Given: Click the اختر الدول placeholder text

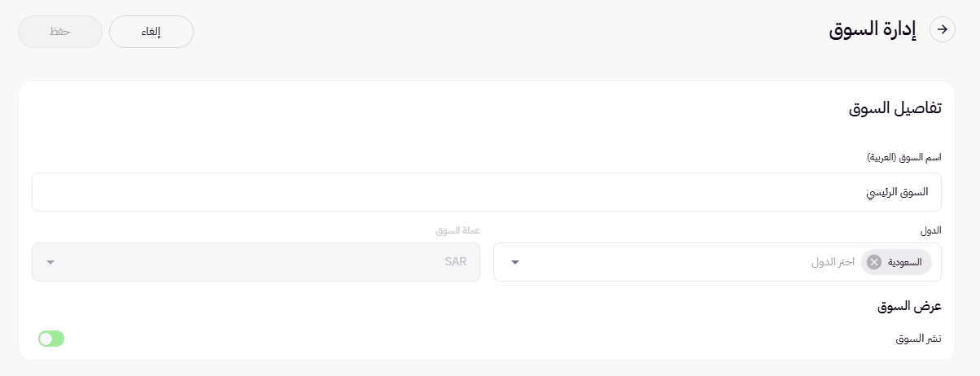Looking at the screenshot, I should click(x=833, y=262).
